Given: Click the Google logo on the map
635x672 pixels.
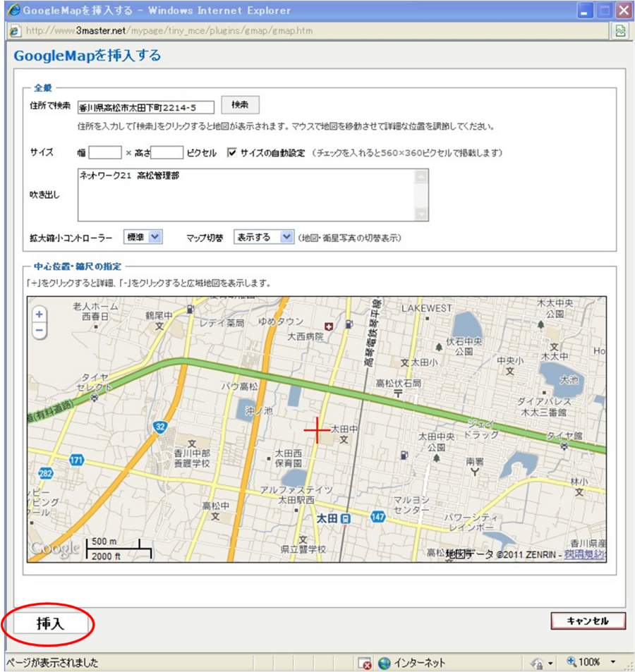Looking at the screenshot, I should click(56, 548).
